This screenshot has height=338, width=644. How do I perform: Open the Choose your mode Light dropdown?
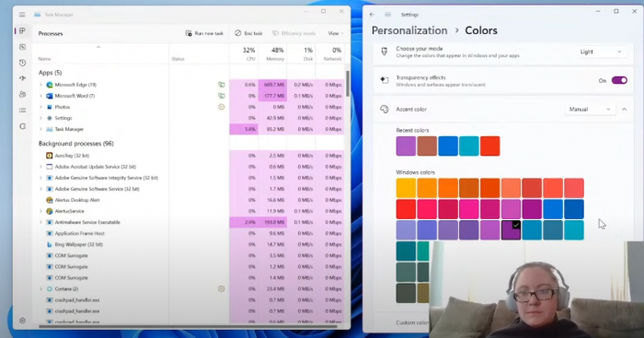(x=601, y=52)
